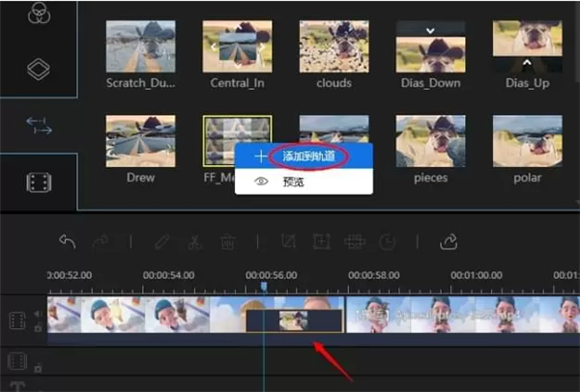Select the transition clip on the video track
The width and height of the screenshot is (580, 392).
point(294,321)
